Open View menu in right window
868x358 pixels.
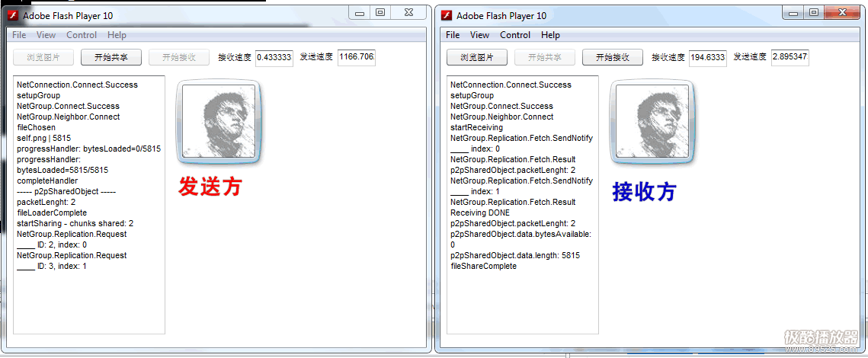(x=479, y=35)
